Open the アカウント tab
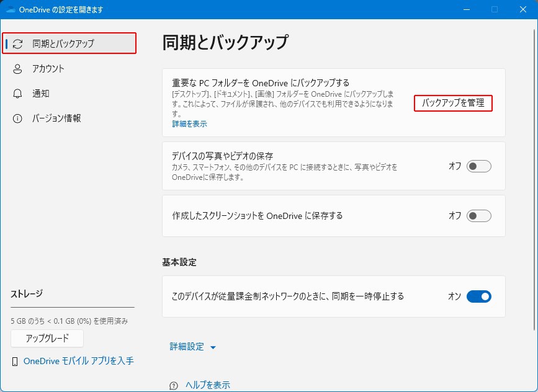This screenshot has width=538, height=392. (x=48, y=69)
